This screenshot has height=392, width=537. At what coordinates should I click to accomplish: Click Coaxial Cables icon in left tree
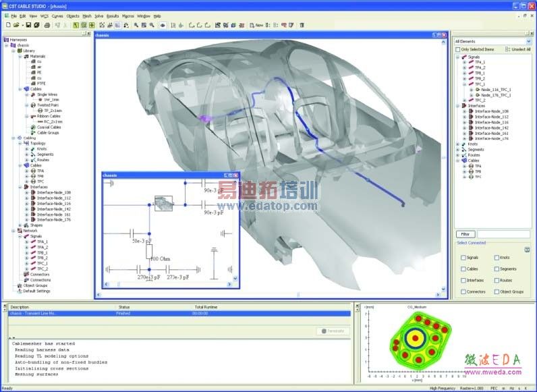(x=33, y=127)
